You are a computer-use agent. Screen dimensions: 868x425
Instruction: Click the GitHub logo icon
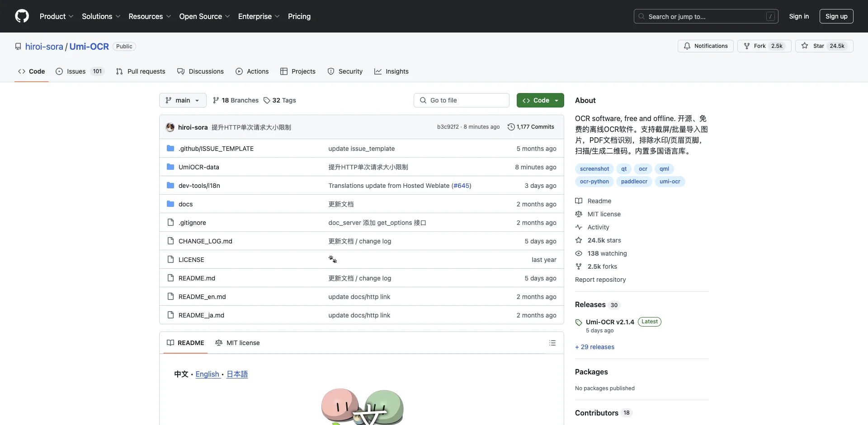22,16
